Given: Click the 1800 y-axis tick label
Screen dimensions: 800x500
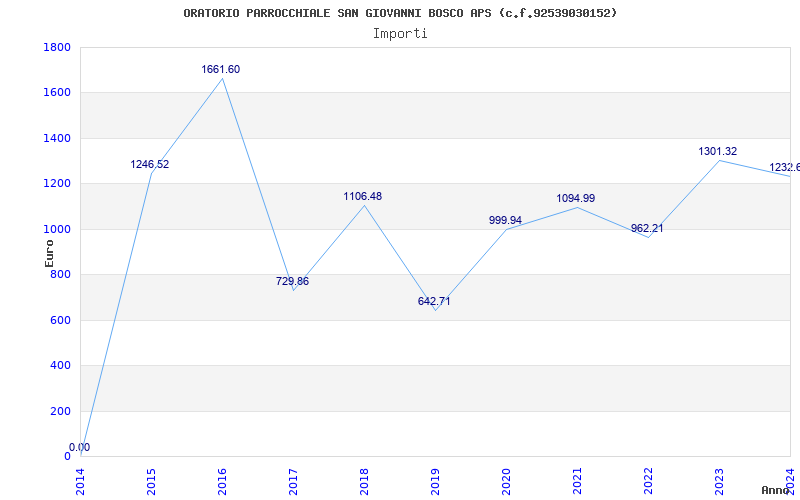Looking at the screenshot, I should tap(57, 47).
